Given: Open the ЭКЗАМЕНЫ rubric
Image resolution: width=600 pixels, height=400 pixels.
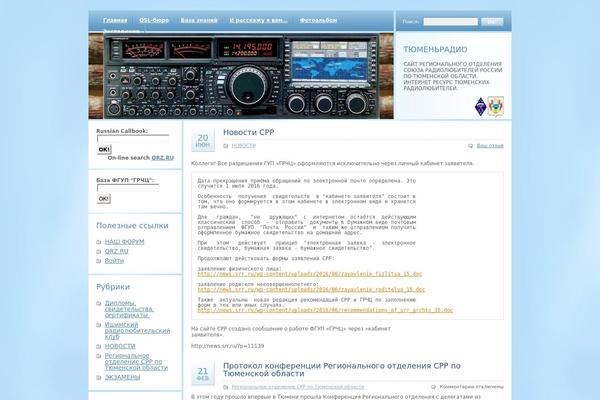Looking at the screenshot, I should pos(122,377).
